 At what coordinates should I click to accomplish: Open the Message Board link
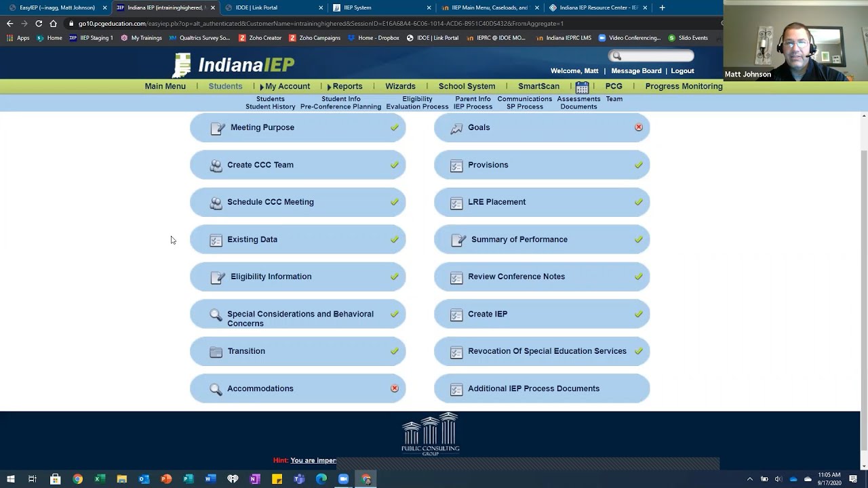click(636, 70)
